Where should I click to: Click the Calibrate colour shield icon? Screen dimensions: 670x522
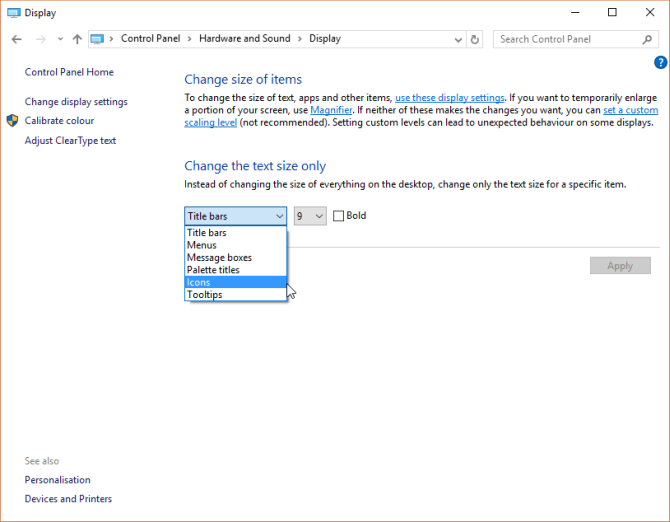click(x=12, y=120)
